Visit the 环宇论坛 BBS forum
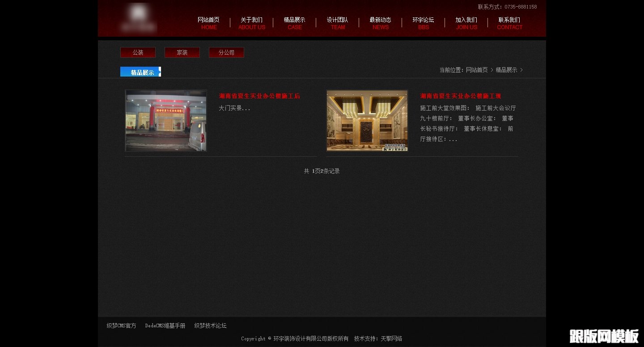The image size is (644, 347). [423, 23]
